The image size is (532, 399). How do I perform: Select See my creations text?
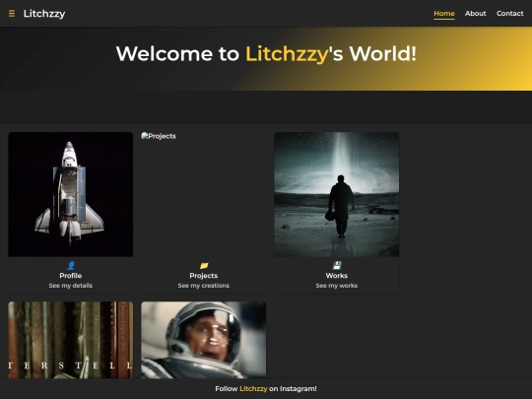pyautogui.click(x=204, y=286)
